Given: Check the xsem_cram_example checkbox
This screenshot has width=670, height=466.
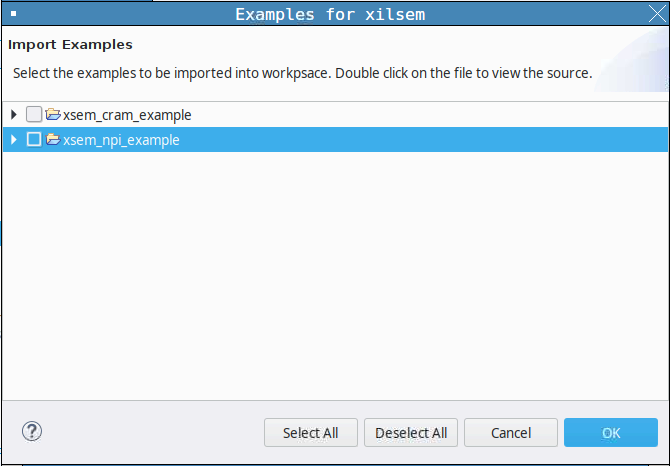Looking at the screenshot, I should (x=34, y=115).
